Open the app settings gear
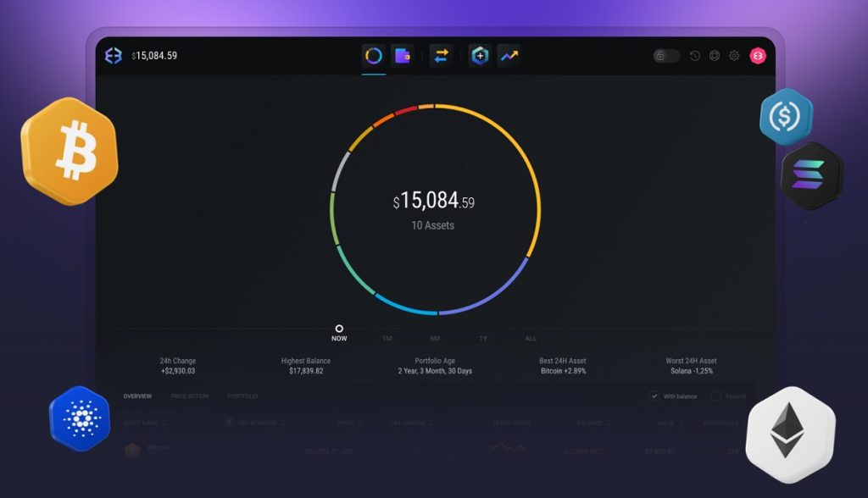The image size is (868, 498). (734, 55)
